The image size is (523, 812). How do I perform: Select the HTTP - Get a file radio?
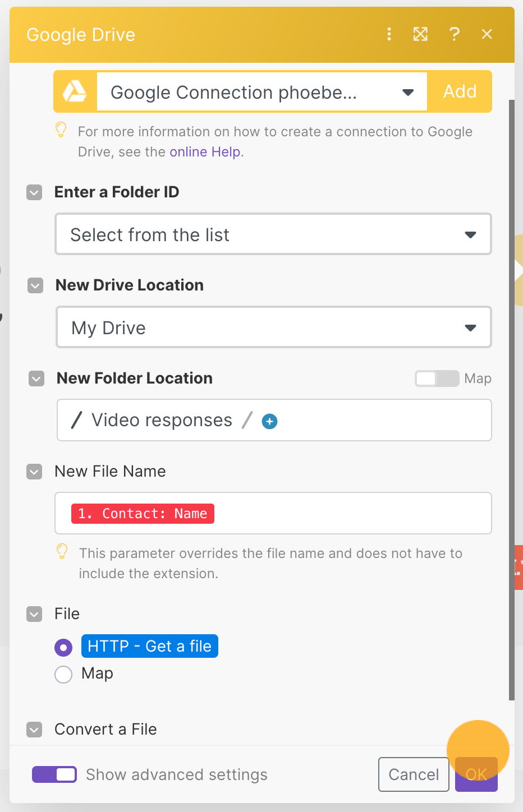(63, 648)
